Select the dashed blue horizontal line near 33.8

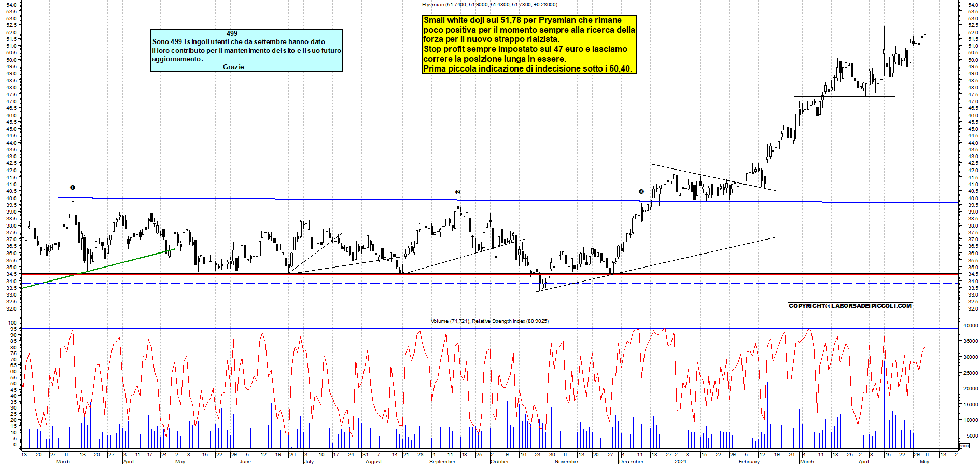click(x=490, y=283)
